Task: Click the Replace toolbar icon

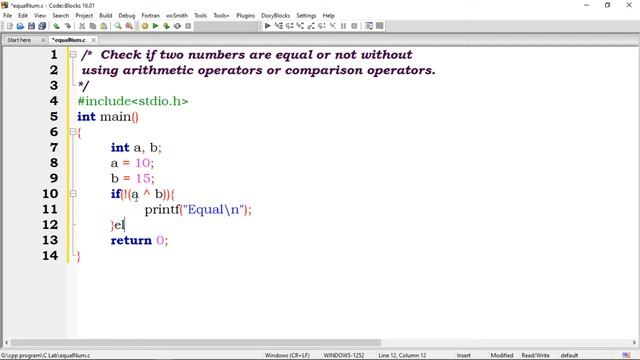Action: coord(129,26)
